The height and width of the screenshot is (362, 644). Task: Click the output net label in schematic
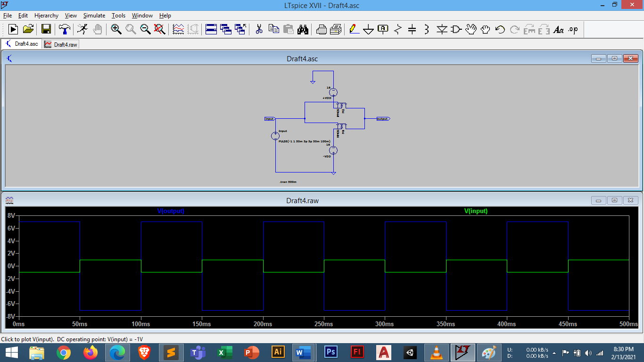point(382,119)
